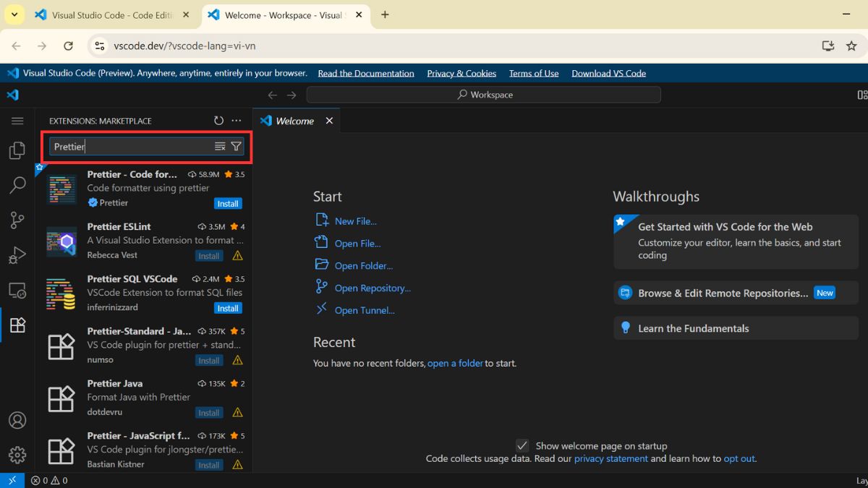Click the install app icon in address bar
The width and height of the screenshot is (868, 488).
(x=828, y=46)
